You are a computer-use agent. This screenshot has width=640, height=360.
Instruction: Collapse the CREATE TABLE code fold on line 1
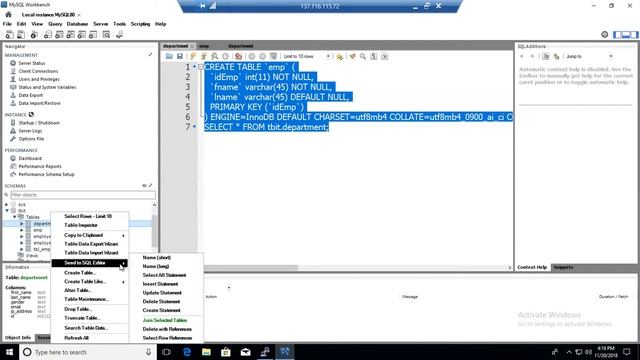(200, 67)
